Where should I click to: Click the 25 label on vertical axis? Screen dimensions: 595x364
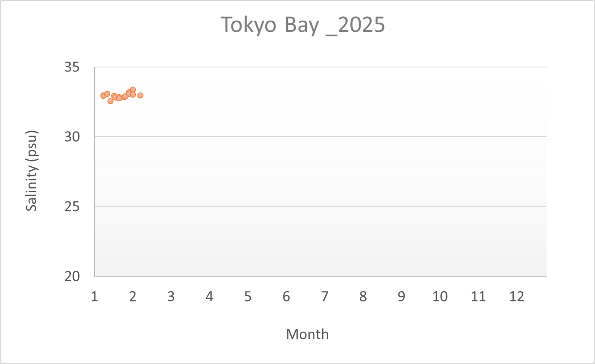pos(72,207)
